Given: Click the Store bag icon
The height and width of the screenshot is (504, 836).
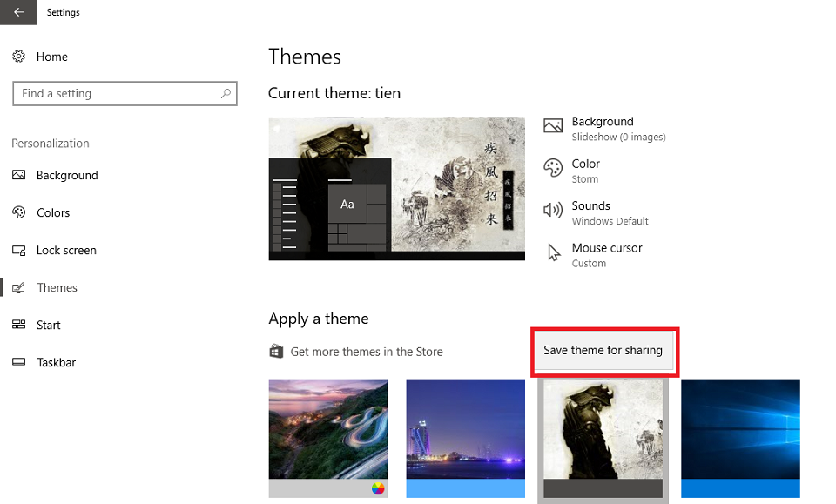Looking at the screenshot, I should click(276, 351).
